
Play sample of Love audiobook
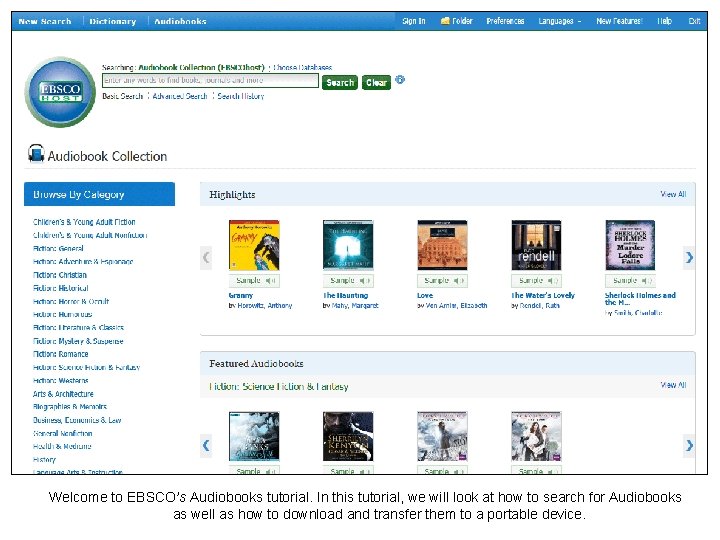(x=443, y=281)
